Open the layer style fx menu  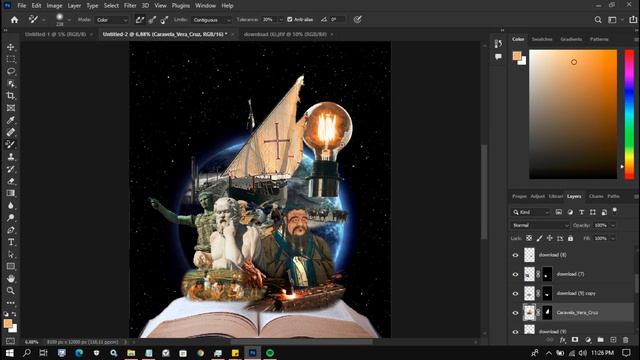[562, 340]
